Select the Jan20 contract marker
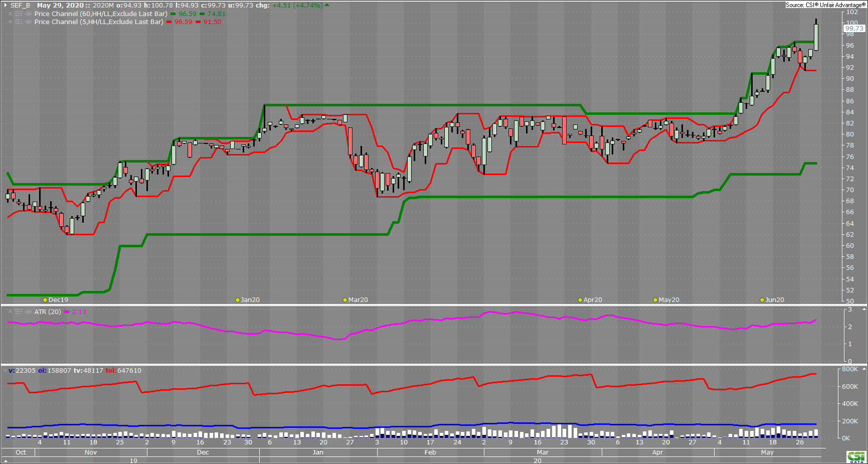868x464 pixels. [238, 300]
